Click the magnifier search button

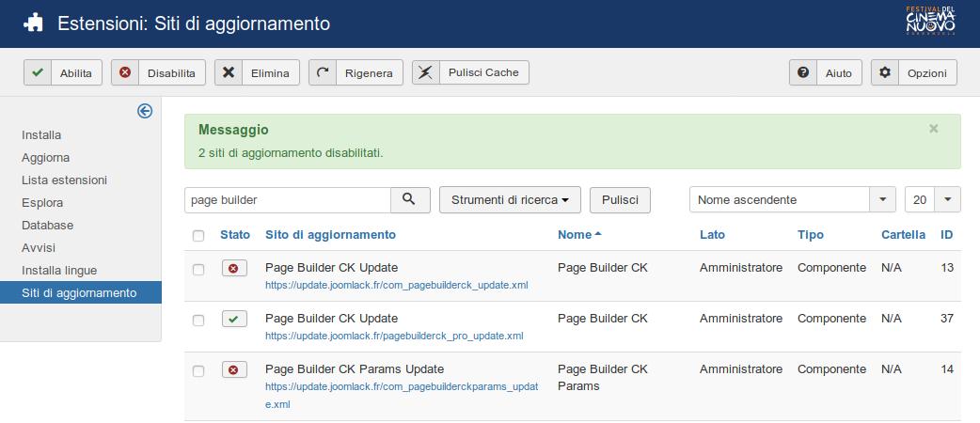pyautogui.click(x=410, y=200)
